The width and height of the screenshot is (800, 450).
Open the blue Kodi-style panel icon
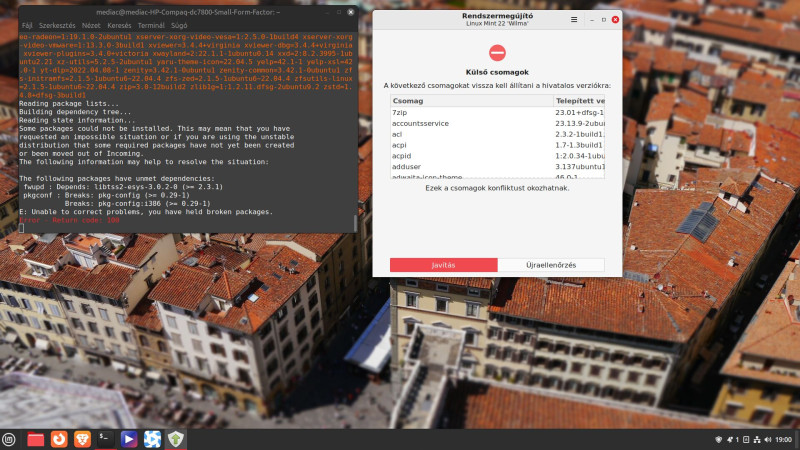point(152,439)
